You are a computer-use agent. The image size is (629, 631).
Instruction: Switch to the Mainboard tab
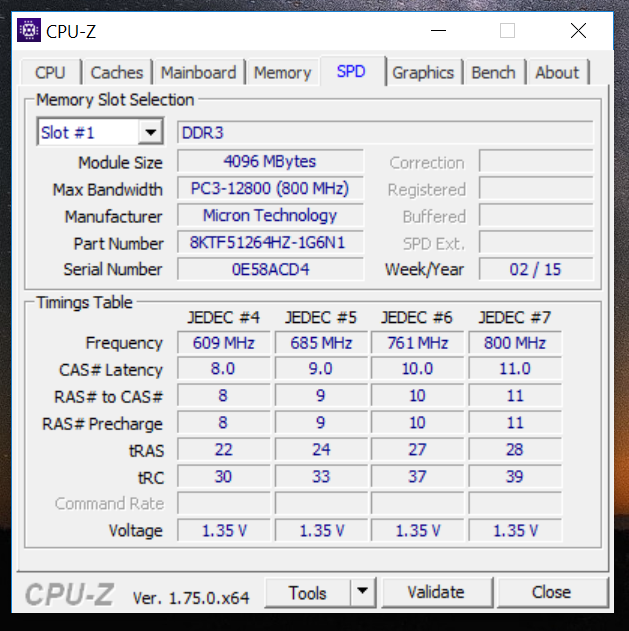point(198,73)
